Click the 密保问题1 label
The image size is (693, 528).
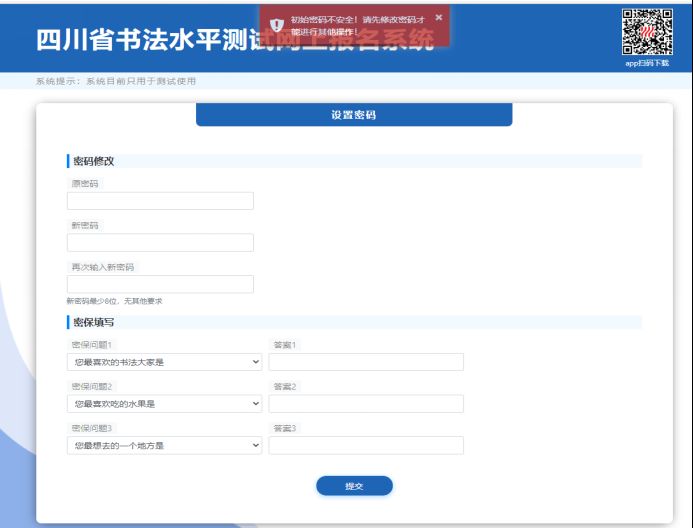[x=92, y=345]
